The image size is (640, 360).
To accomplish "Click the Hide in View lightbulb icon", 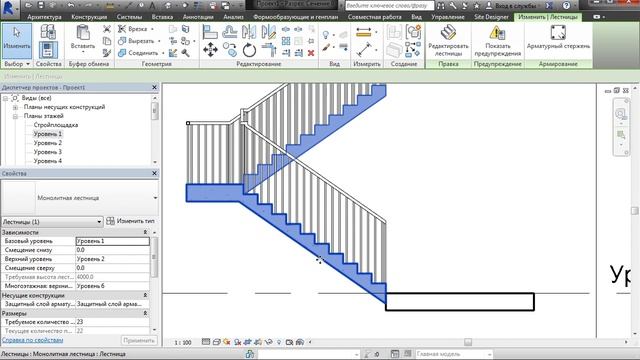I will tap(326, 34).
